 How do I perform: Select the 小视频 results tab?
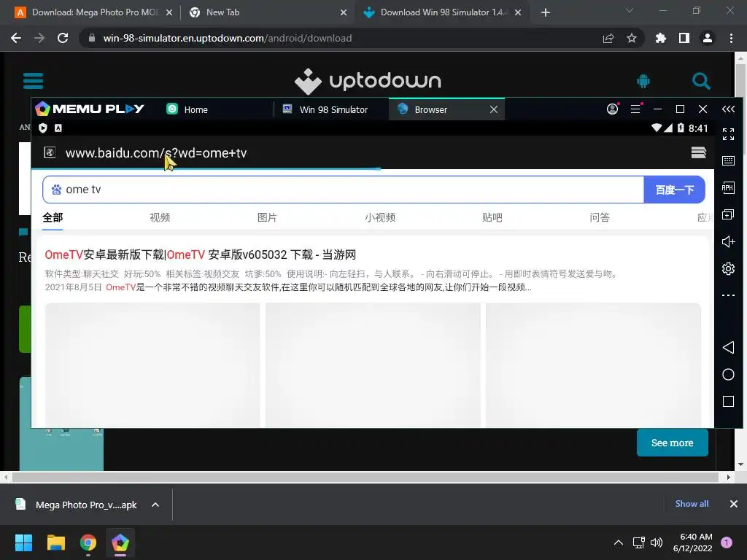click(379, 217)
